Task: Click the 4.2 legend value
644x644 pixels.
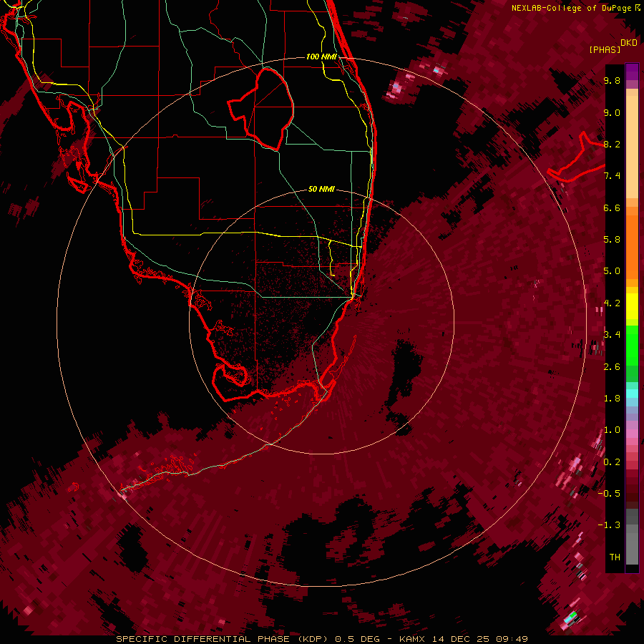Action: point(612,303)
